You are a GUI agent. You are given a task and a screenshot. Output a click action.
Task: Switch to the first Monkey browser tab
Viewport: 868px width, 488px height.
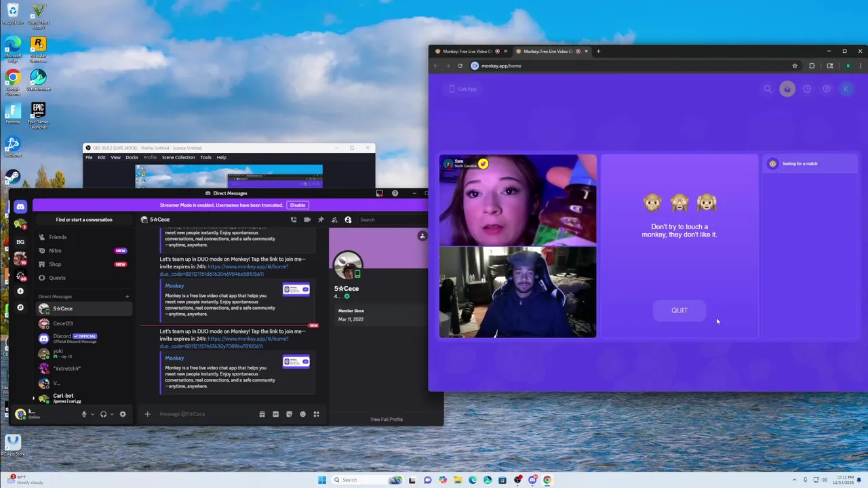[469, 52]
